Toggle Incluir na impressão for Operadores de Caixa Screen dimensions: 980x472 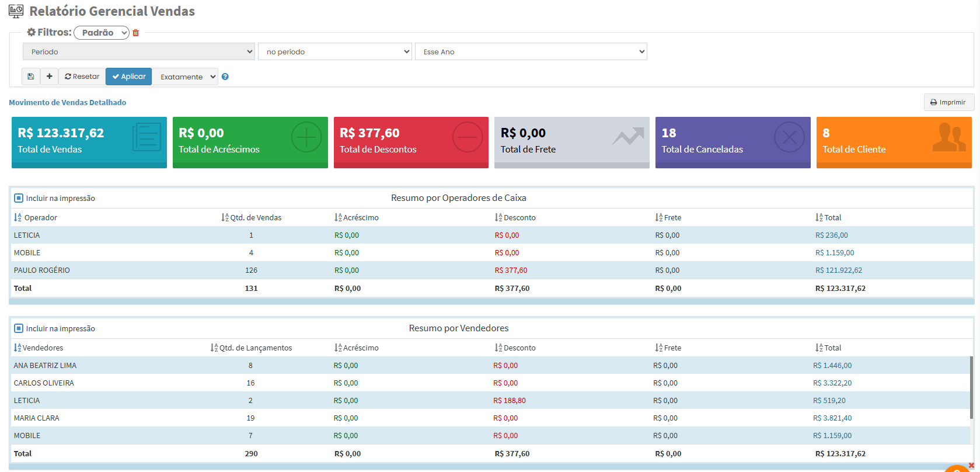click(19, 198)
